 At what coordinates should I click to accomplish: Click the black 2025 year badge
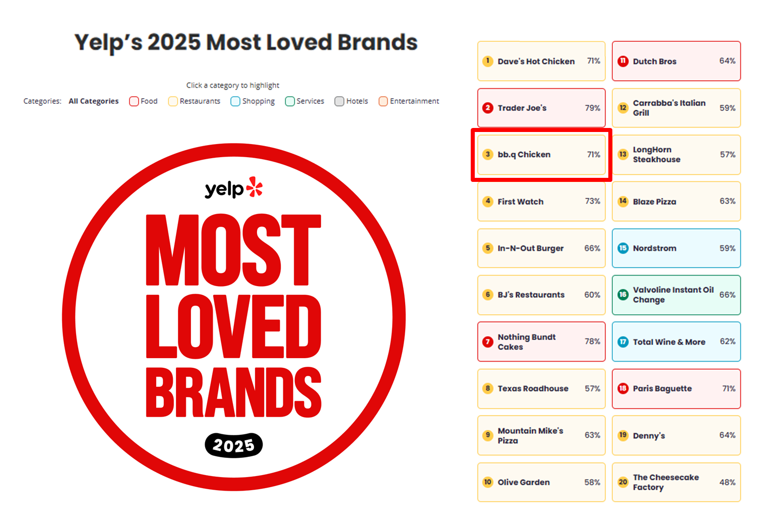(234, 445)
